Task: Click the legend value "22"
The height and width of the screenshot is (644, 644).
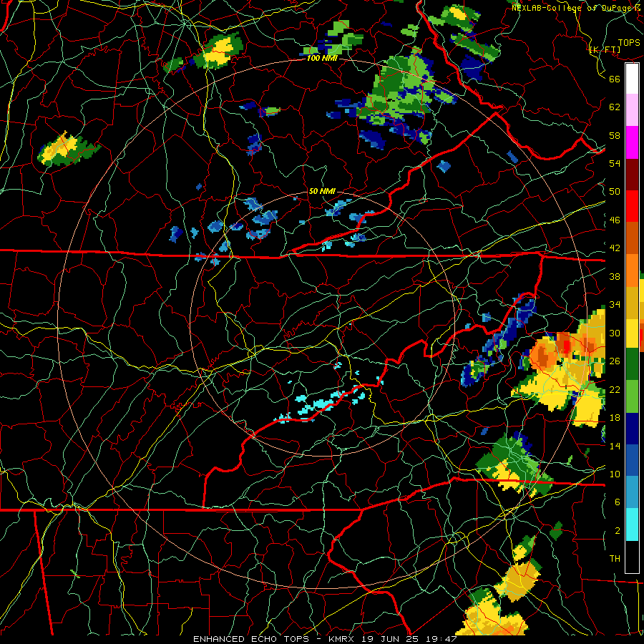Action: coord(615,389)
